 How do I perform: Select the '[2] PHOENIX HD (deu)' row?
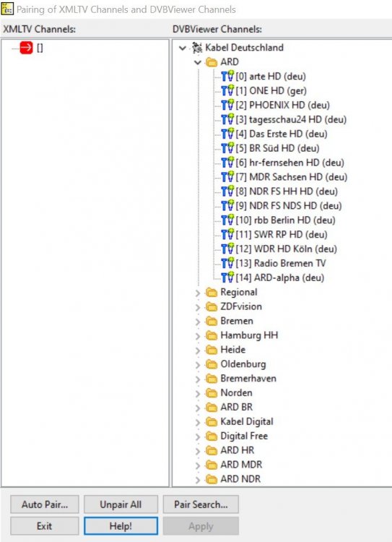pyautogui.click(x=283, y=105)
